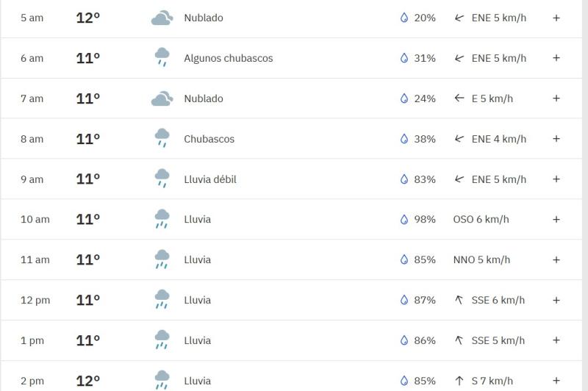
Task: Click the cloudy icon at 5 am
Action: tap(162, 18)
